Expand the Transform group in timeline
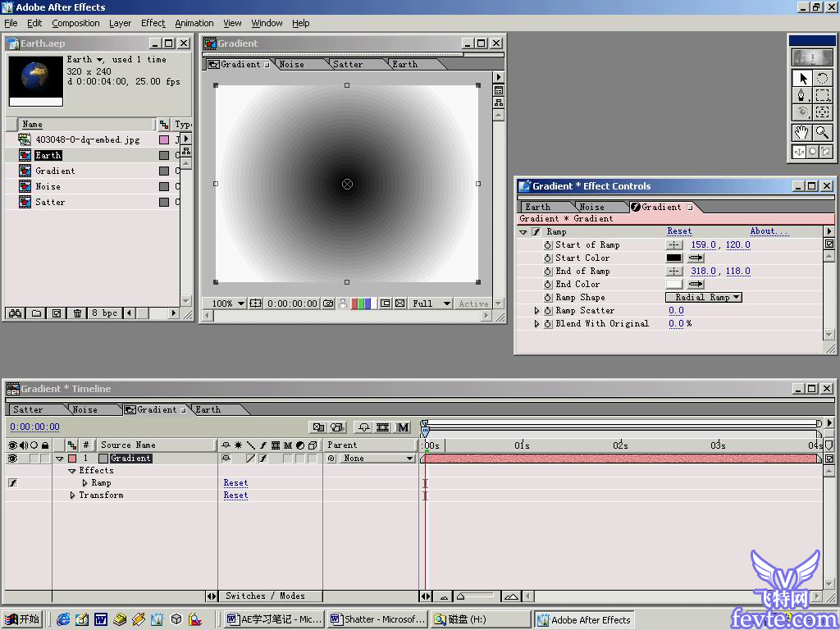Image resolution: width=840 pixels, height=630 pixels. tap(73, 495)
